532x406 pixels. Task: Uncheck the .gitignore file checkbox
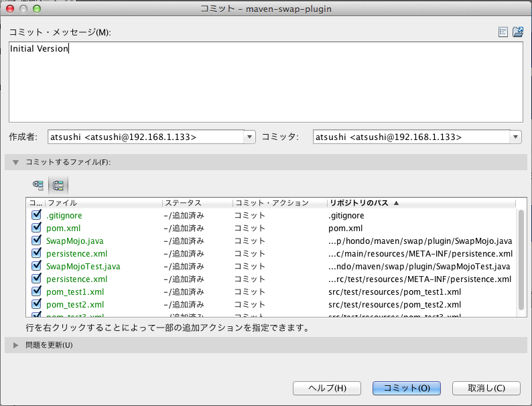coord(37,216)
